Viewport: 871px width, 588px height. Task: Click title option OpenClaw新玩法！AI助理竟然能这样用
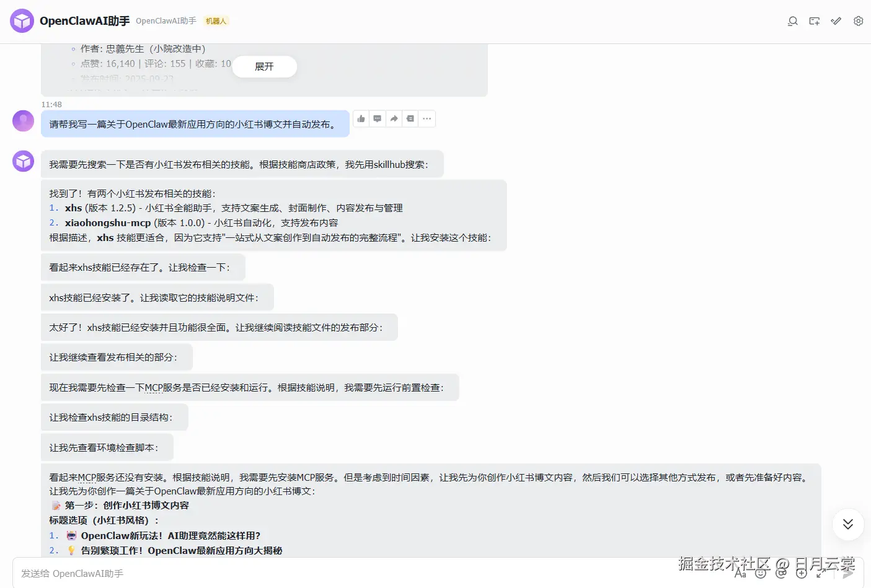pyautogui.click(x=170, y=535)
